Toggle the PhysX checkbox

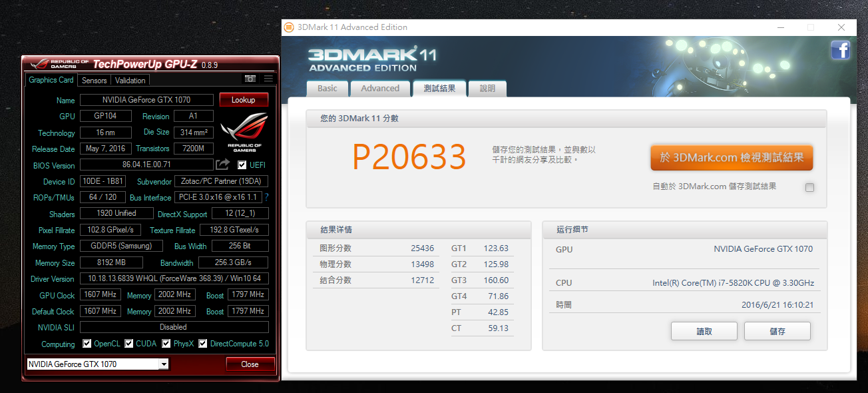(x=166, y=344)
